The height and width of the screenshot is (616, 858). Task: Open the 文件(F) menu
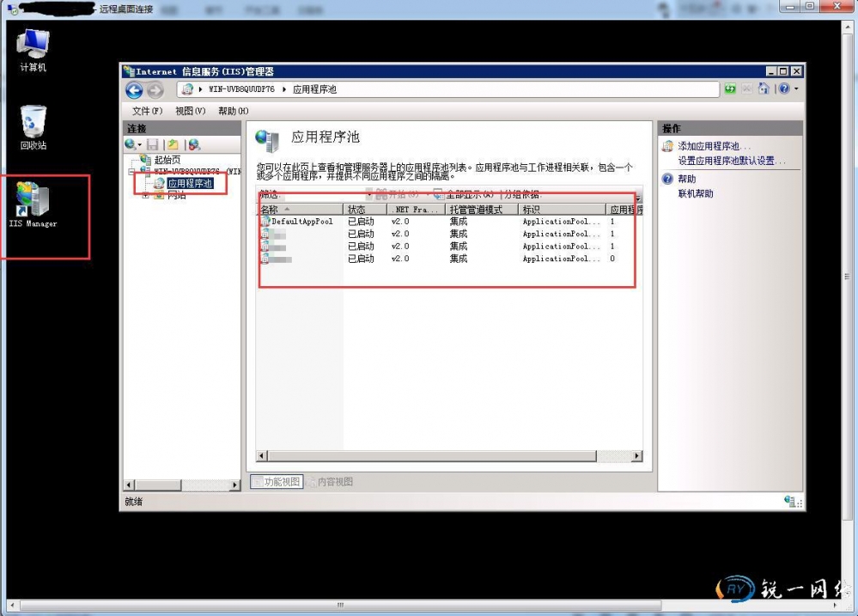[x=147, y=111]
